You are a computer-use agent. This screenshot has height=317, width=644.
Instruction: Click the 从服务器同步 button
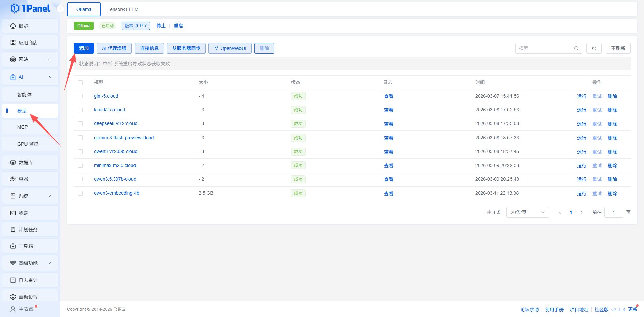pyautogui.click(x=186, y=48)
